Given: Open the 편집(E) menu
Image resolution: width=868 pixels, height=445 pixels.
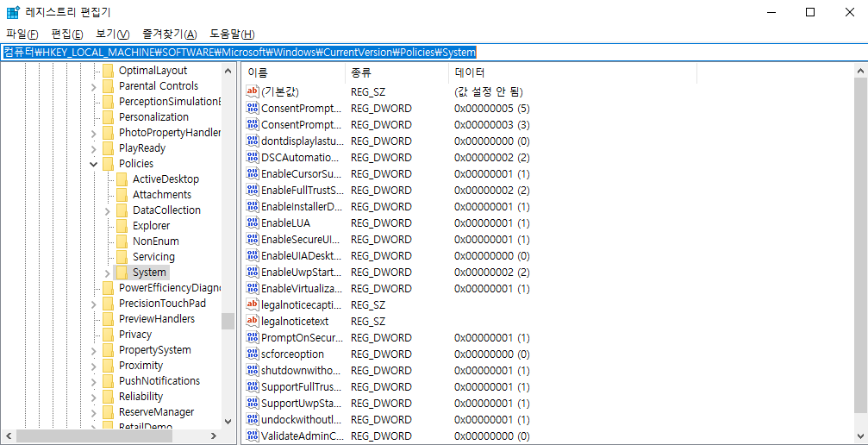Looking at the screenshot, I should pos(67,34).
